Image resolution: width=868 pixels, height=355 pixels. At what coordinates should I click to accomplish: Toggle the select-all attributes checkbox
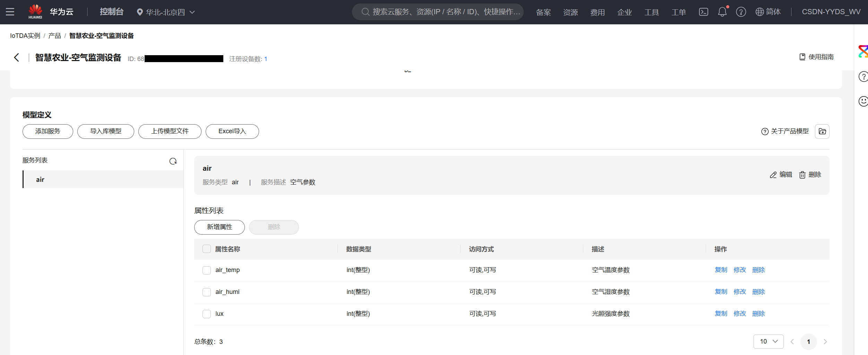click(x=207, y=249)
